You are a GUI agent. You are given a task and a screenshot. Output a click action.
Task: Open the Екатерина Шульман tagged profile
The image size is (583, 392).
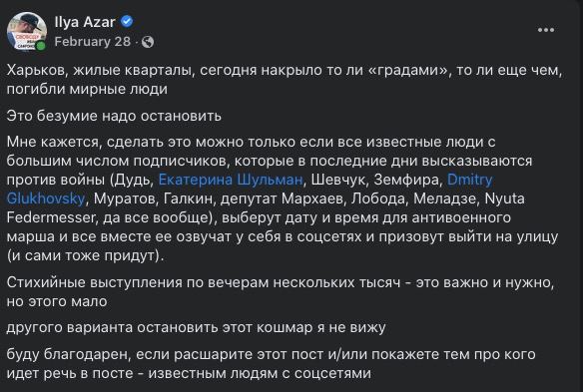231,180
